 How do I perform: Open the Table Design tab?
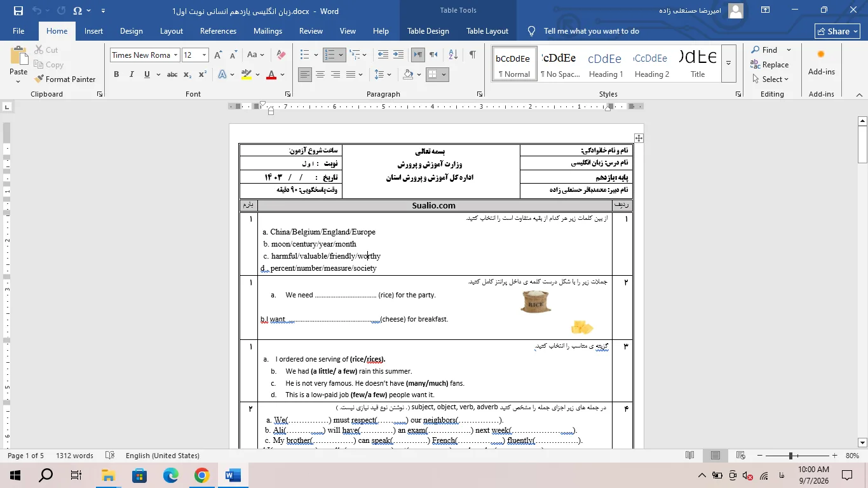pyautogui.click(x=428, y=31)
